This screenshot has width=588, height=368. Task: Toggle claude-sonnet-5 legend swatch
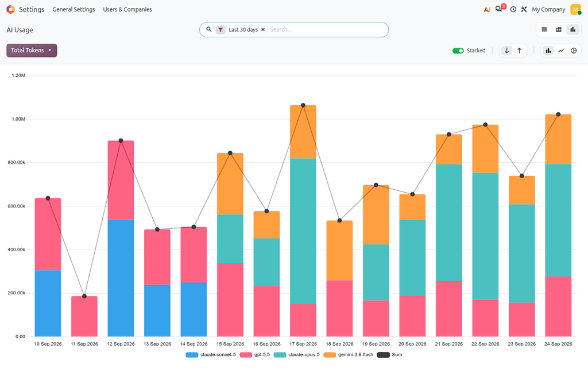pos(192,355)
